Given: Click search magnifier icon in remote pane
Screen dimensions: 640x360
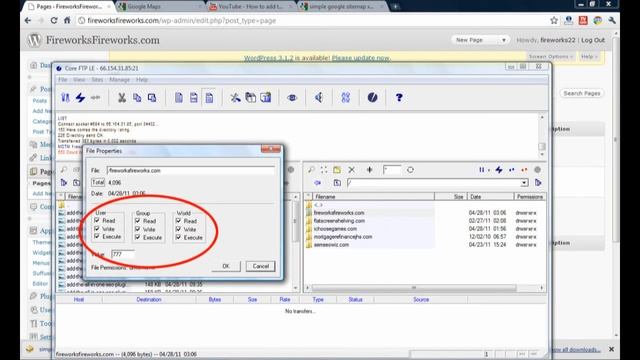Looking at the screenshot, I should pos(311,170).
